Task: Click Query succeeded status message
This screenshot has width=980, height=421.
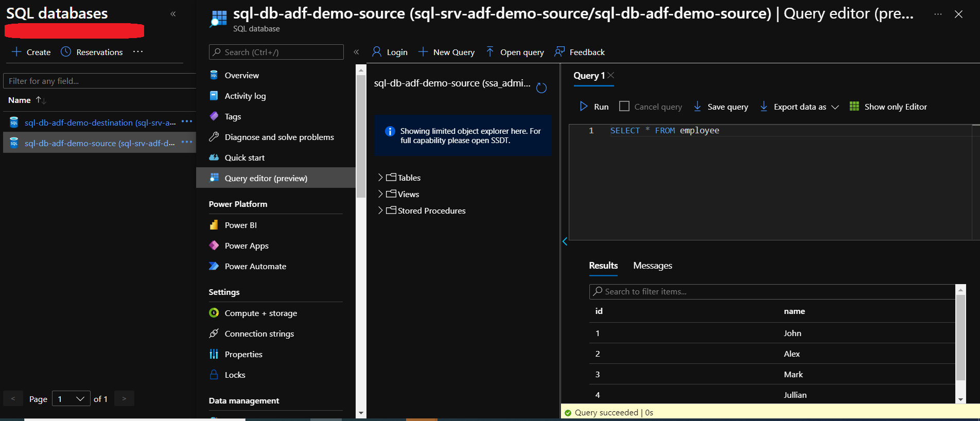Action: (614, 413)
